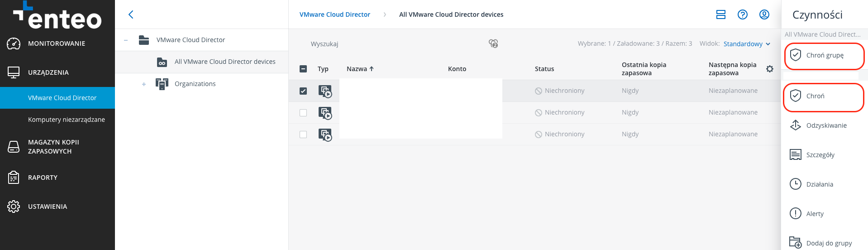Click the back arrow chevron icon
The height and width of the screenshot is (250, 868).
pyautogui.click(x=131, y=14)
